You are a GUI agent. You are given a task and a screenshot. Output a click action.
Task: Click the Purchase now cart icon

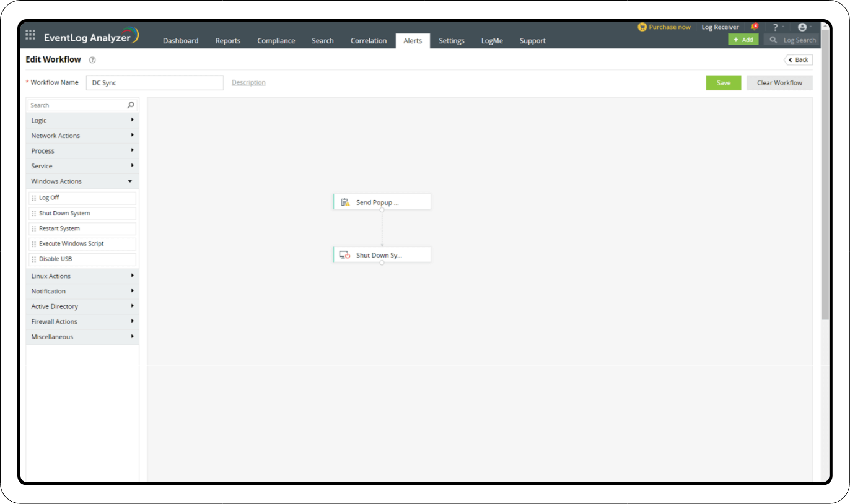pyautogui.click(x=642, y=27)
